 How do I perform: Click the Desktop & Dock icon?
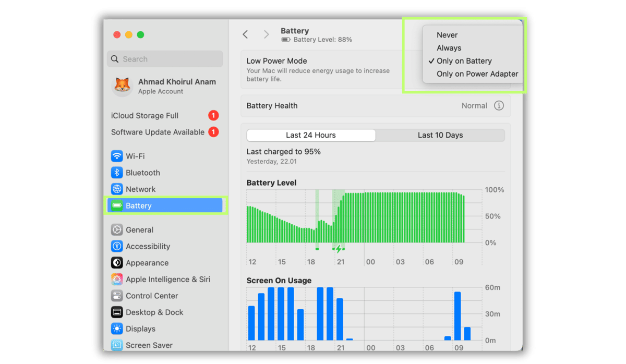pyautogui.click(x=117, y=312)
